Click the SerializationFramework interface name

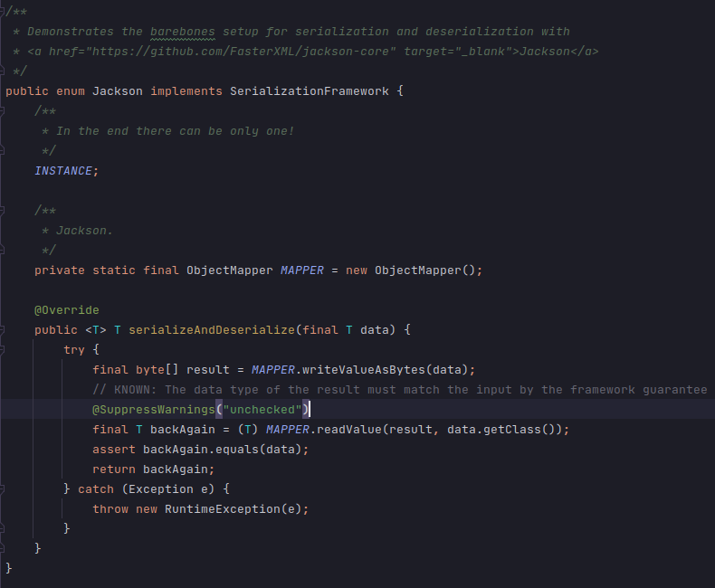310,91
